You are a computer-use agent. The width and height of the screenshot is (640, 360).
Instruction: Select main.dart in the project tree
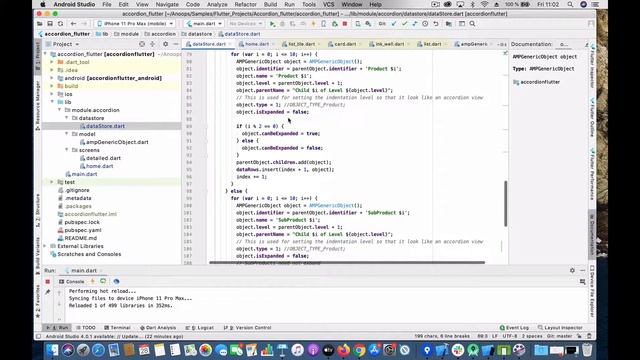coord(84,174)
